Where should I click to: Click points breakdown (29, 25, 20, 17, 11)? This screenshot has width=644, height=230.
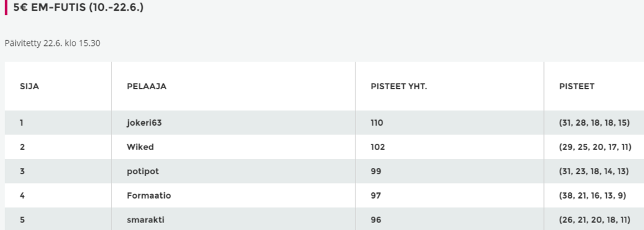[x=595, y=147]
